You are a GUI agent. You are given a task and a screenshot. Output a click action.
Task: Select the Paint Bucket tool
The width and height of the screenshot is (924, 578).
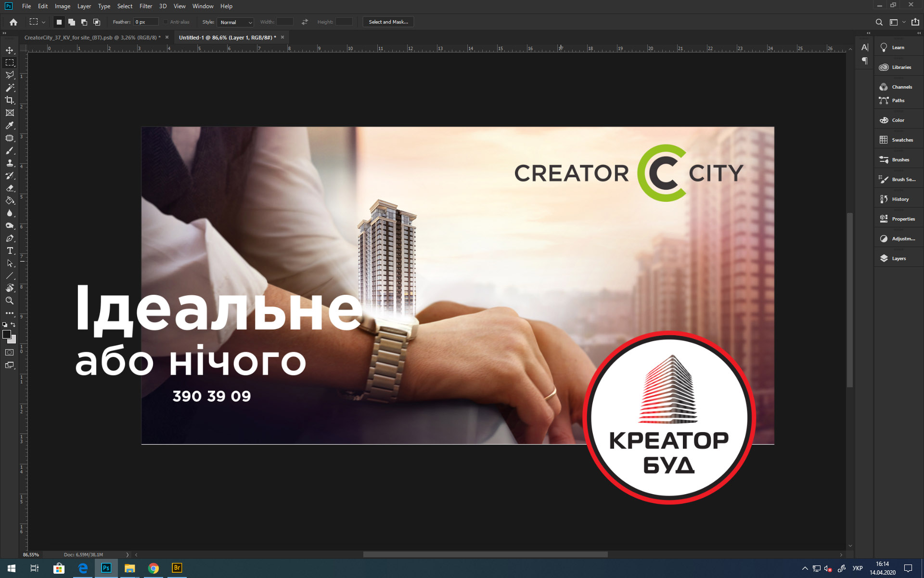click(x=10, y=201)
